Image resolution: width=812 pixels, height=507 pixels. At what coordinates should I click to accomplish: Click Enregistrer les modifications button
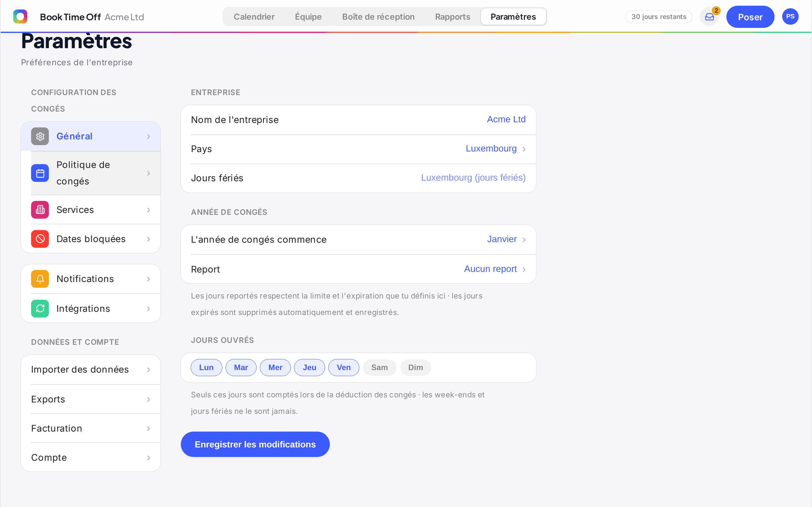click(255, 444)
